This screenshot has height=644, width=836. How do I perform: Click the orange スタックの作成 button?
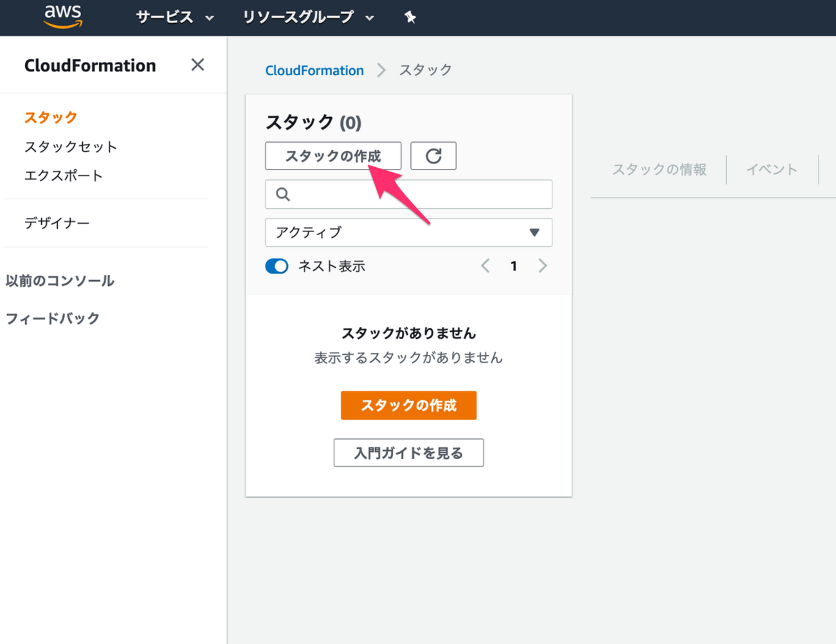tap(408, 406)
